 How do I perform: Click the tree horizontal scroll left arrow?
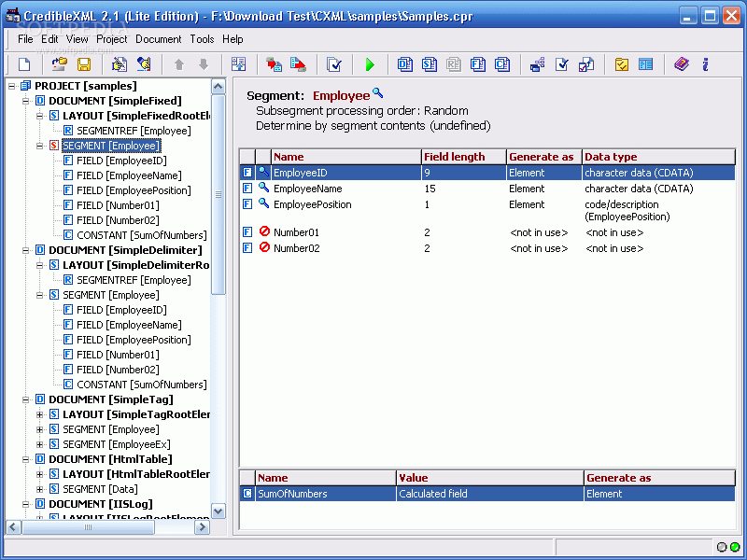[13, 527]
